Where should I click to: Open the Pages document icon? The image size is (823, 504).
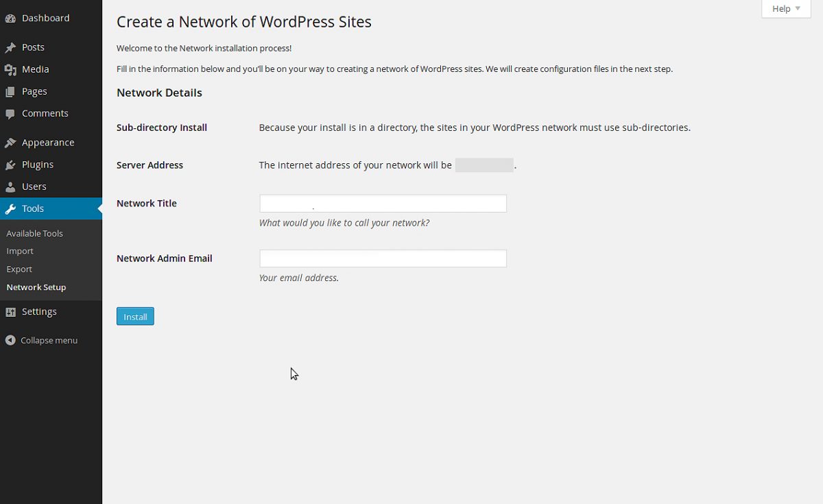coord(10,91)
